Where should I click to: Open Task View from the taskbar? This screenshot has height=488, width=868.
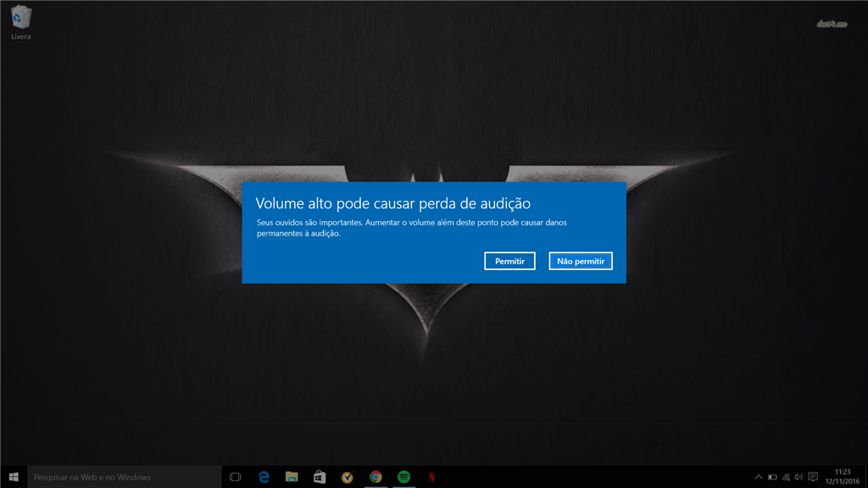236,477
